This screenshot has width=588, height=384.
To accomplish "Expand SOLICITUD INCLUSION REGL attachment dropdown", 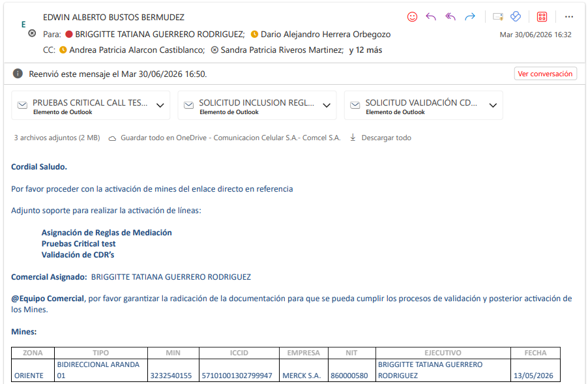I will tap(327, 106).
